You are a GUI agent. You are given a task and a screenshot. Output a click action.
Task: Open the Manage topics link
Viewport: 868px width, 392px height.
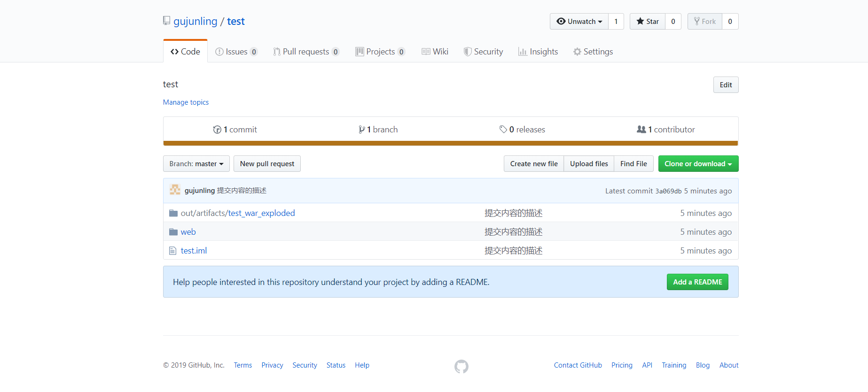186,102
